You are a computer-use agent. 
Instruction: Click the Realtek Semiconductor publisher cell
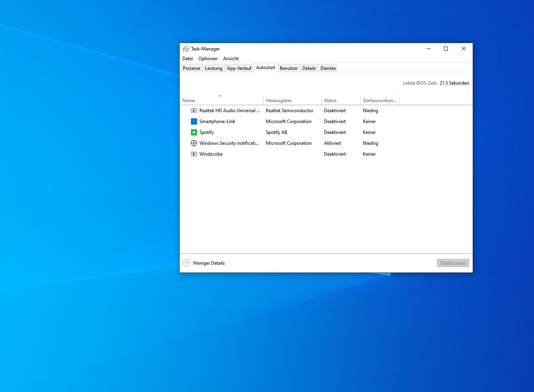290,111
